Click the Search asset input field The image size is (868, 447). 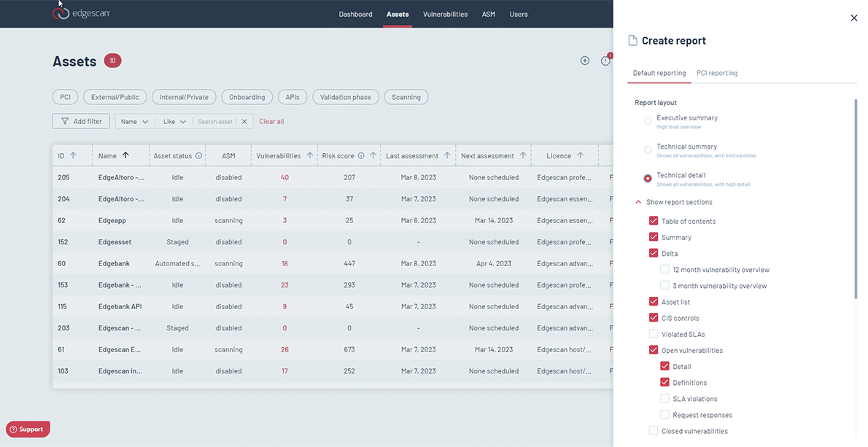click(215, 121)
